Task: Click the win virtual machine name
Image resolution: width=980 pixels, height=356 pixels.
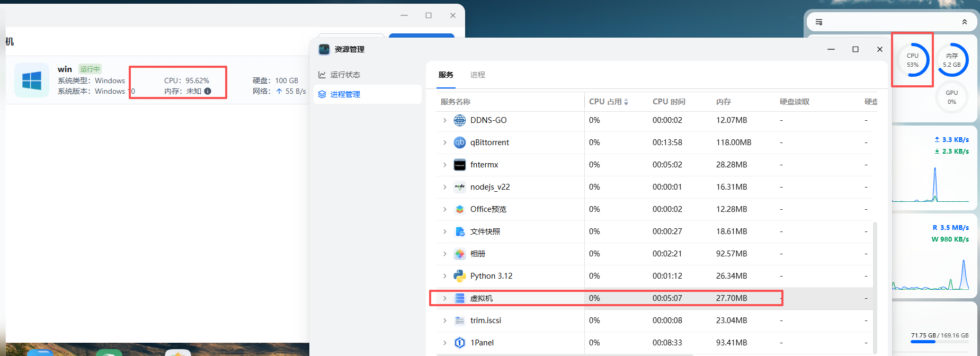Action: point(65,69)
